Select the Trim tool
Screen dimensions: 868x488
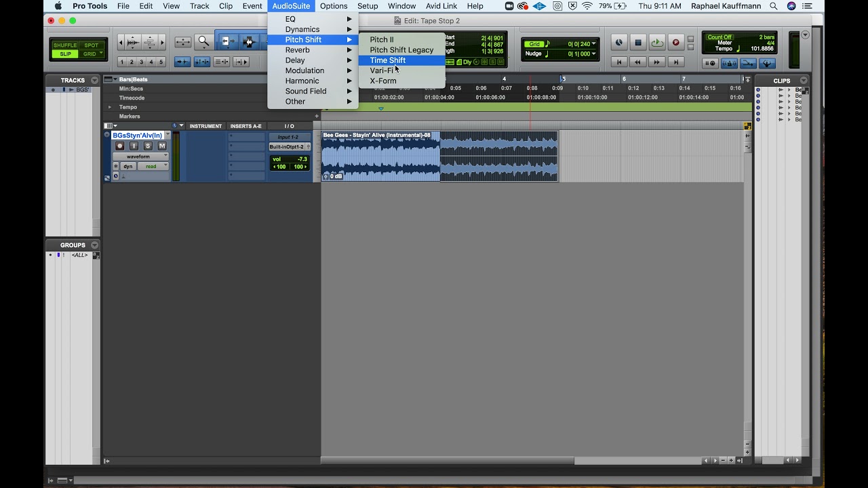click(229, 42)
